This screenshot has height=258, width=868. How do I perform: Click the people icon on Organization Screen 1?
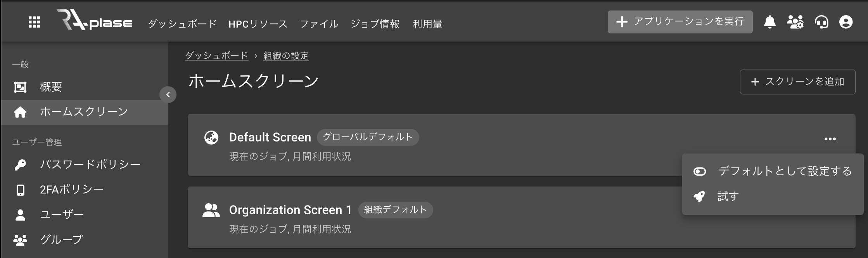click(211, 210)
